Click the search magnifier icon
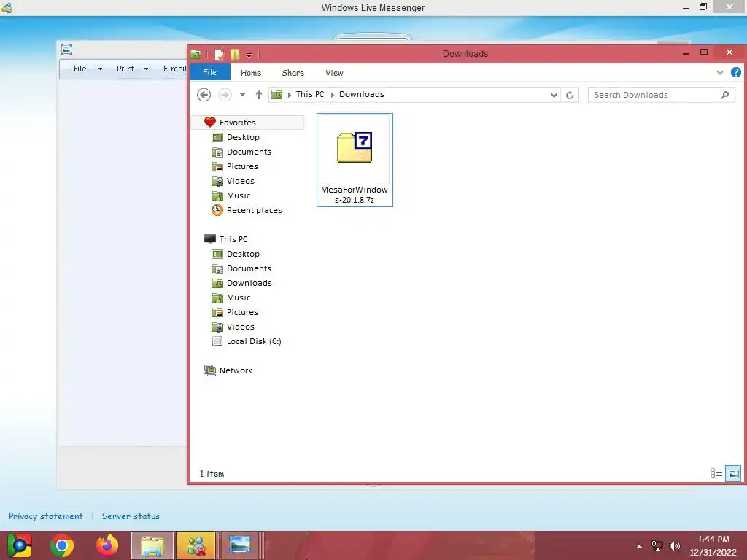Image resolution: width=747 pixels, height=560 pixels. click(x=724, y=95)
